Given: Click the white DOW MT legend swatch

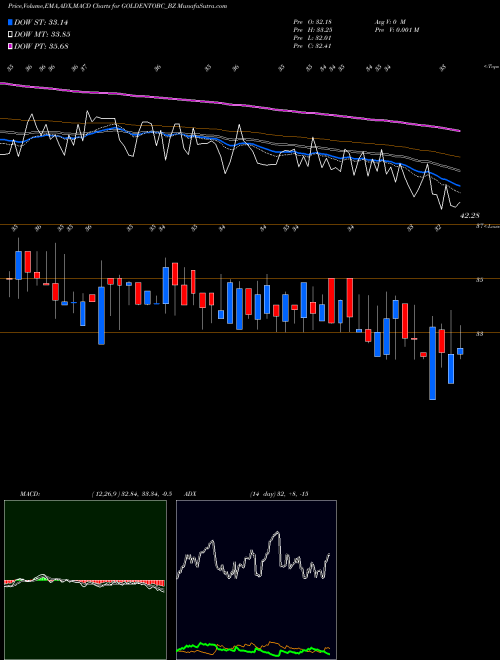Looking at the screenshot, I should [11, 35].
